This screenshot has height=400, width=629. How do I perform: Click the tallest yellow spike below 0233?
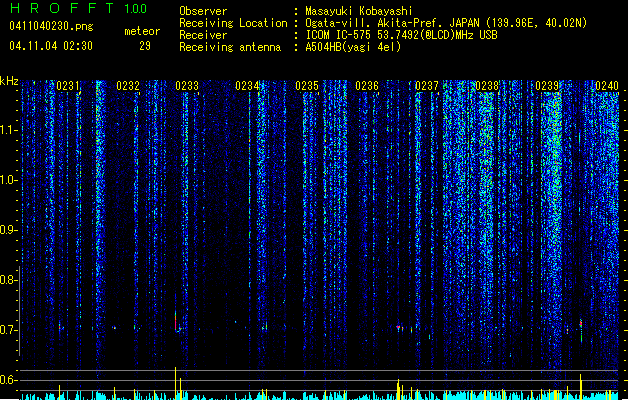coord(175,383)
